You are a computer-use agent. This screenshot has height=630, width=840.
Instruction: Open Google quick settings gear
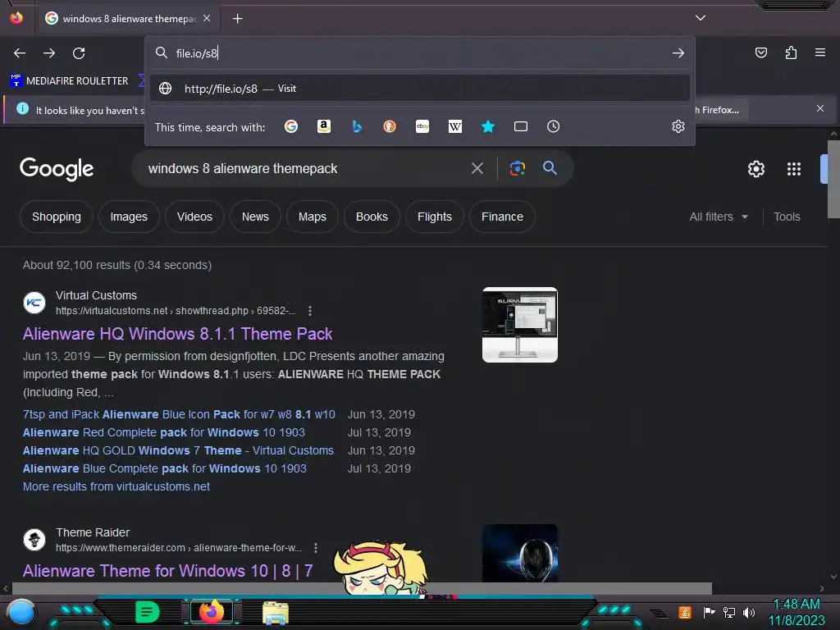pos(756,169)
